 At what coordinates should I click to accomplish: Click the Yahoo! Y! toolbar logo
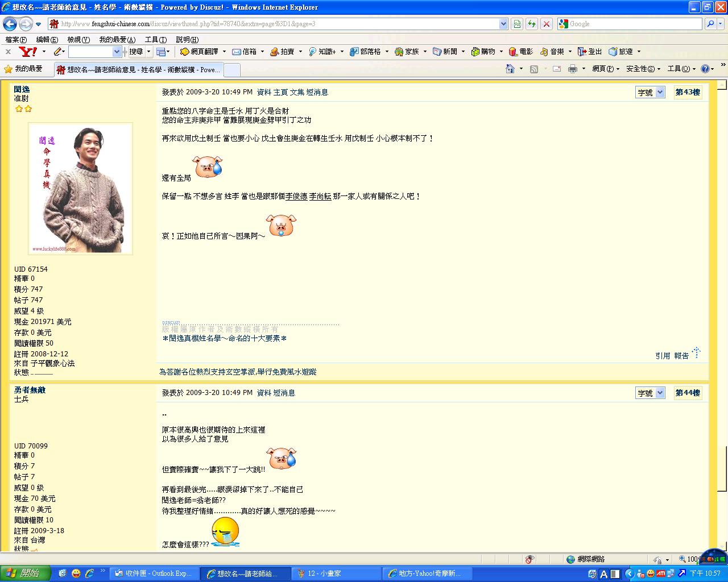(28, 52)
